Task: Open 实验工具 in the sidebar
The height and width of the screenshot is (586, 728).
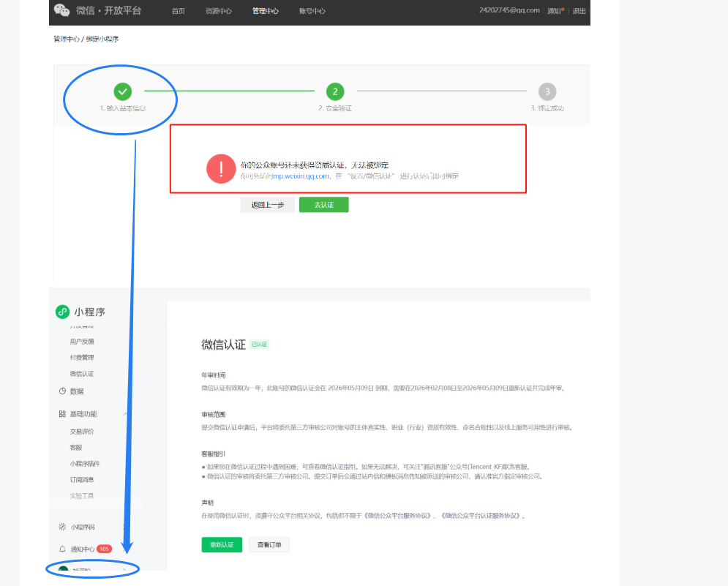Action: pyautogui.click(x=82, y=496)
